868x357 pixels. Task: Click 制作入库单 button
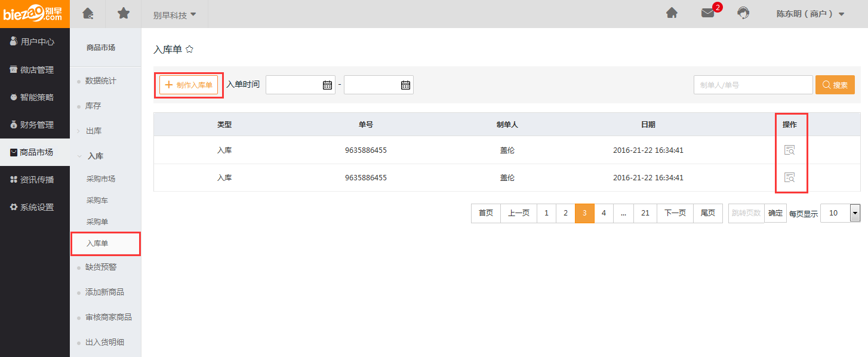point(189,85)
